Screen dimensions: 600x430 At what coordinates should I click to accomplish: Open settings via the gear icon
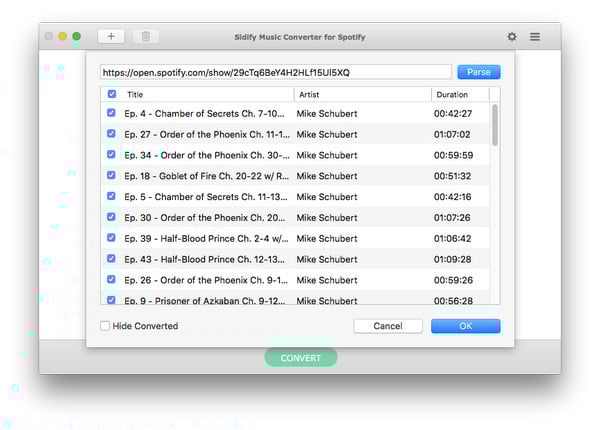coord(512,37)
